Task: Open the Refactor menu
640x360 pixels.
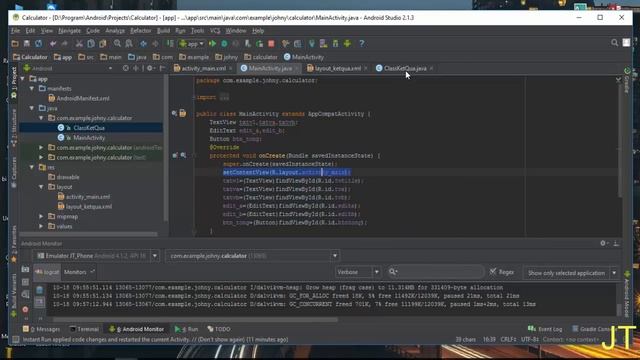Action: pos(140,31)
